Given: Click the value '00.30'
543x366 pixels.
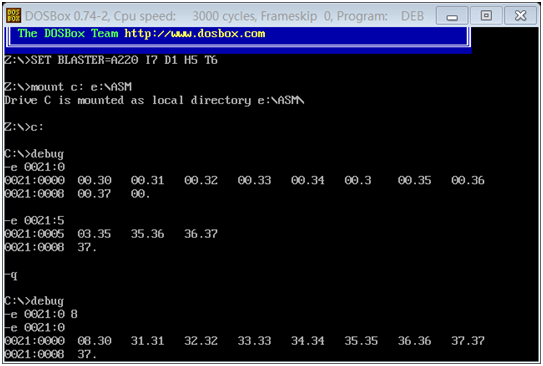Looking at the screenshot, I should click(x=94, y=180).
